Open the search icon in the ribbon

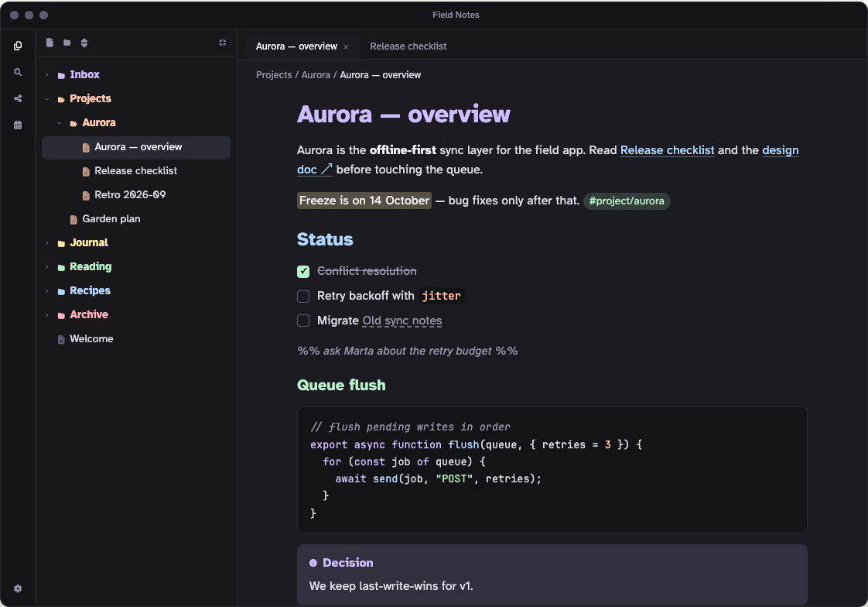(x=18, y=72)
